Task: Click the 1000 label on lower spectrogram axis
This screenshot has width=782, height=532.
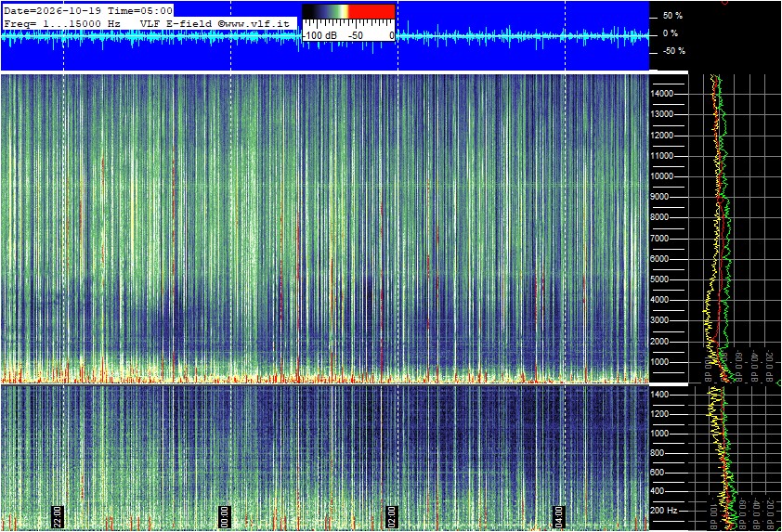Action: pos(658,434)
